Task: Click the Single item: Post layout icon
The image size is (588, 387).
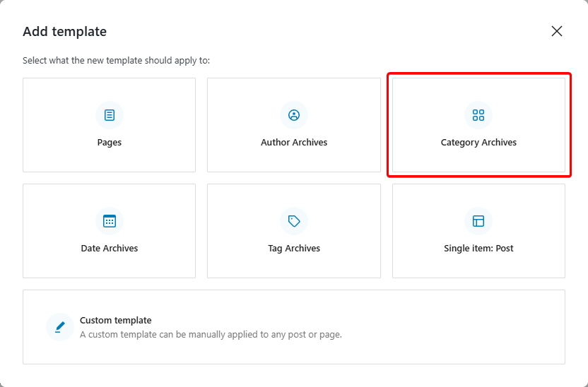Action: click(478, 221)
